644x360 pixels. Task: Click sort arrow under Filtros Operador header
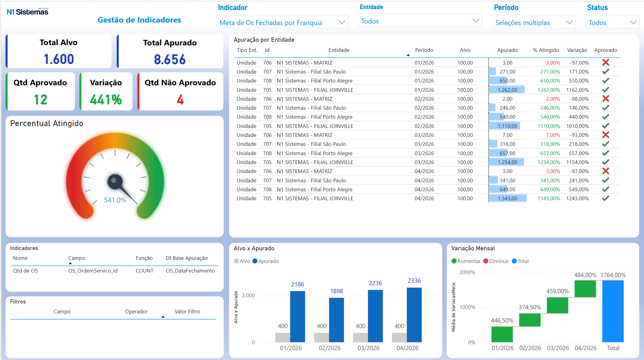(x=163, y=317)
